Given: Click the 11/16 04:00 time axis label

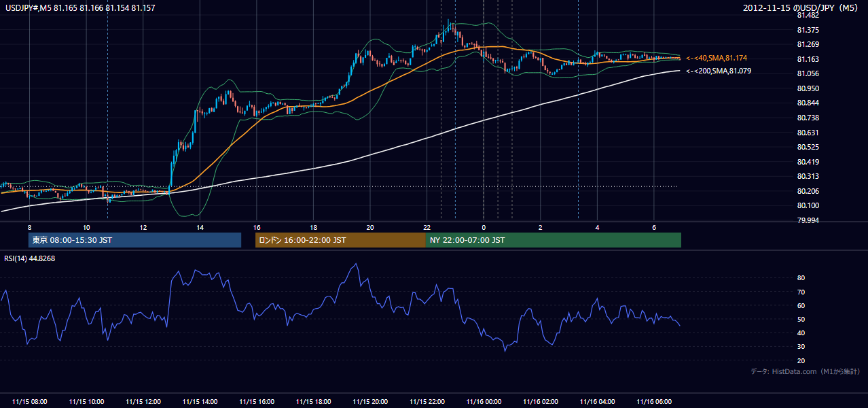Looking at the screenshot, I should tap(596, 402).
